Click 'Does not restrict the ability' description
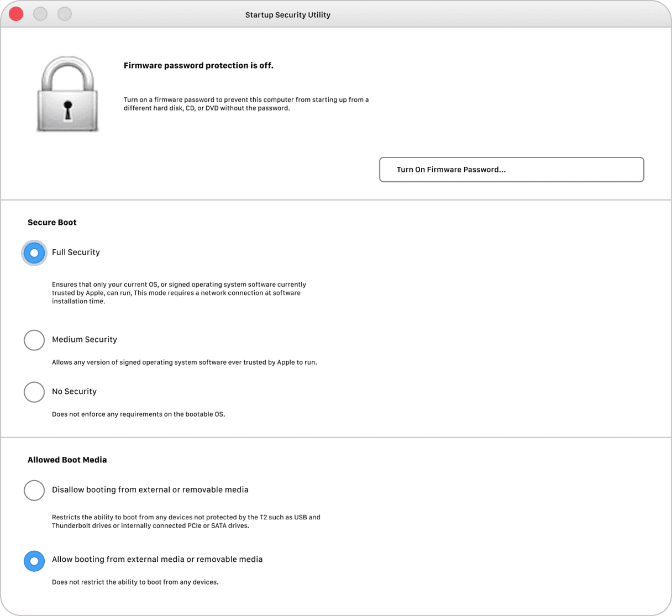 tap(135, 582)
